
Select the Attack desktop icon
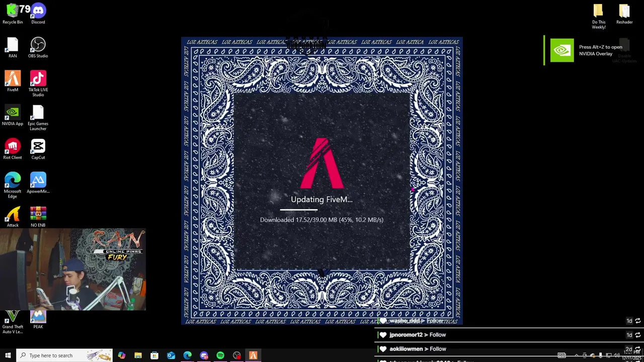pyautogui.click(x=13, y=217)
